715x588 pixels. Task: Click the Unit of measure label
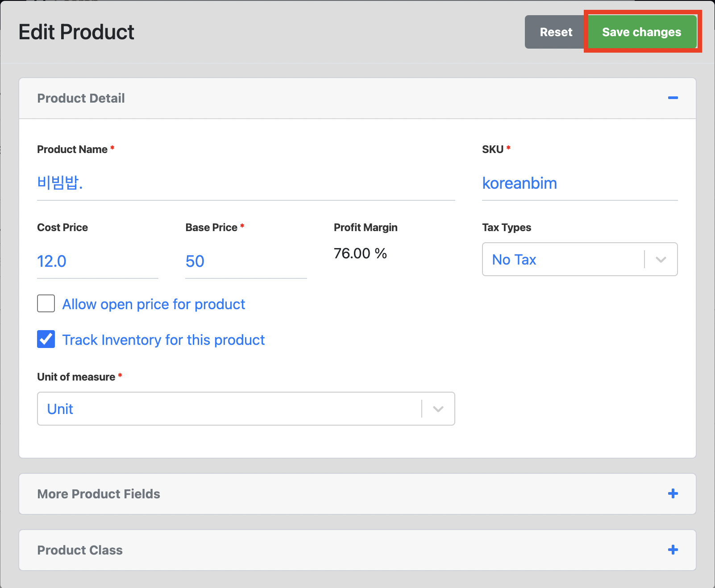point(76,377)
